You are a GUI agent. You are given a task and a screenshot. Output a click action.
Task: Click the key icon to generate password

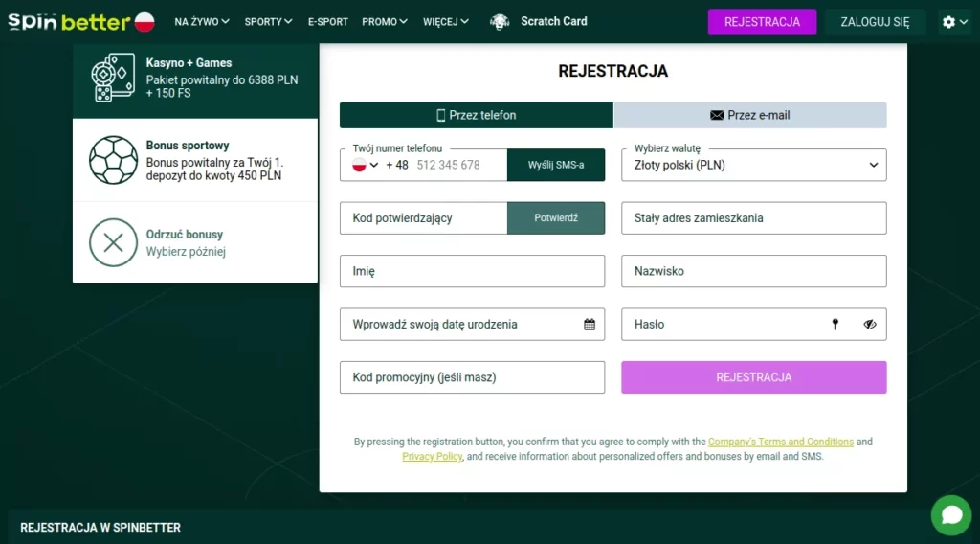tap(835, 325)
